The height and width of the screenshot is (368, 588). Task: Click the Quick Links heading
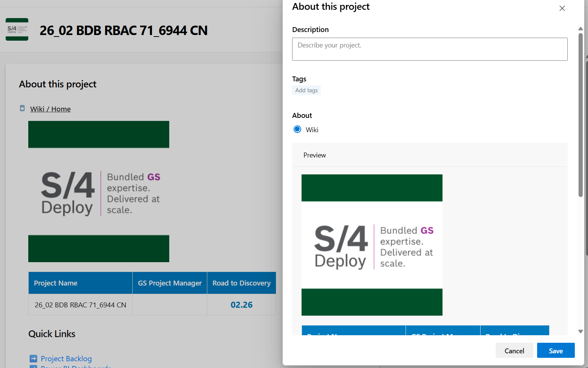pos(52,334)
